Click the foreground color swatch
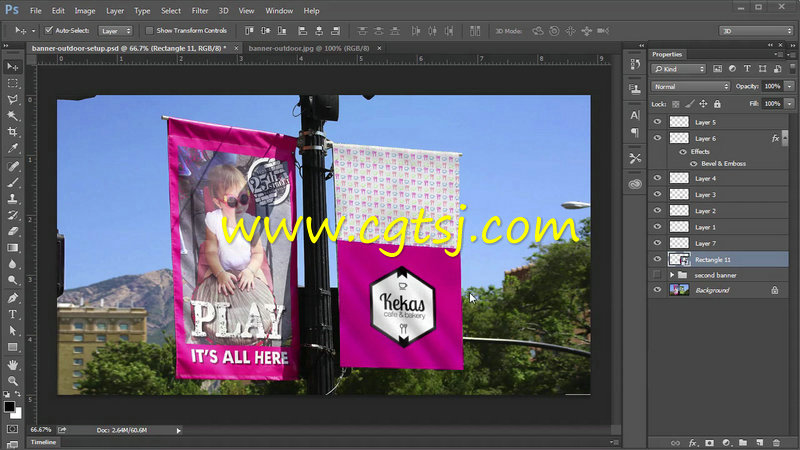The image size is (800, 450). [9, 407]
